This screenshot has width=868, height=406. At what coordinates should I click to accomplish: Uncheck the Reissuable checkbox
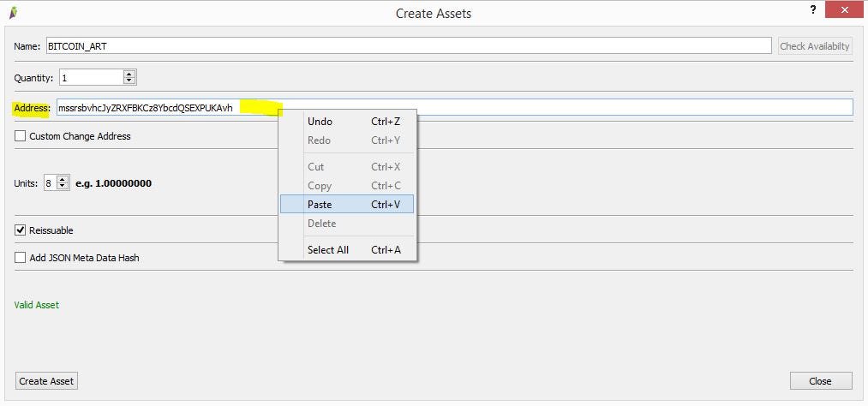[20, 230]
